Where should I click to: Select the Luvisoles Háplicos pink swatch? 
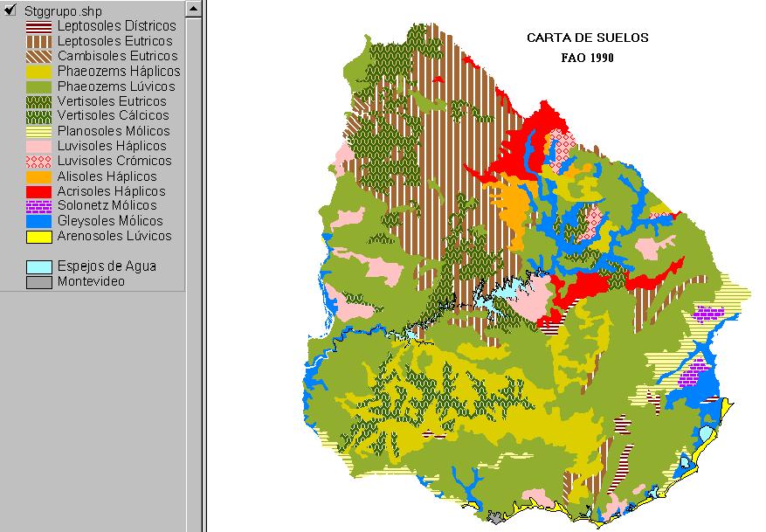click(x=39, y=146)
